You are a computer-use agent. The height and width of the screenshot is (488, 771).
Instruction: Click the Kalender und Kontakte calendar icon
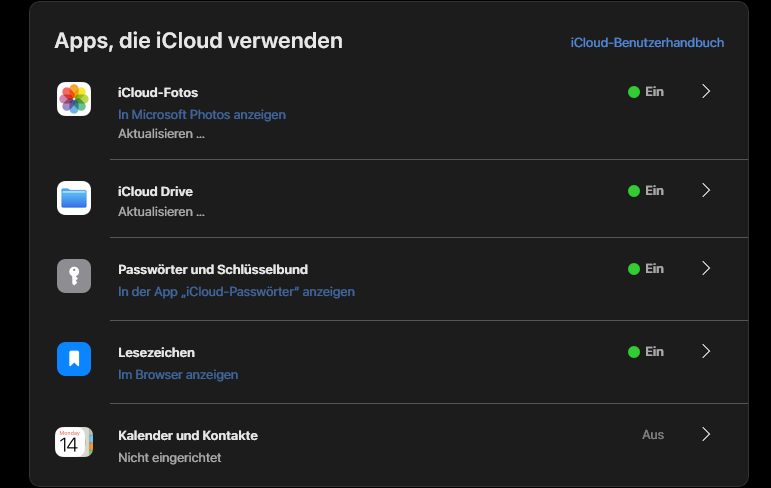tap(74, 442)
